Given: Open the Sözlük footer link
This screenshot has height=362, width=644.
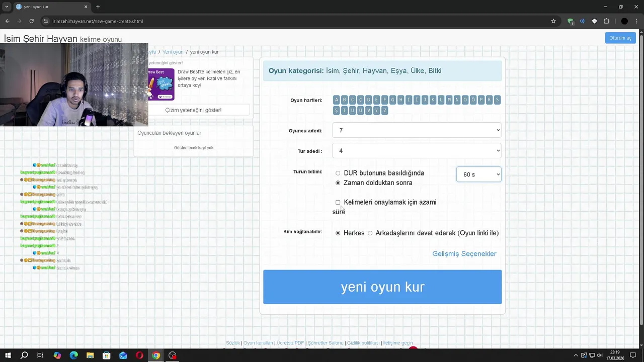Looking at the screenshot, I should (233, 343).
